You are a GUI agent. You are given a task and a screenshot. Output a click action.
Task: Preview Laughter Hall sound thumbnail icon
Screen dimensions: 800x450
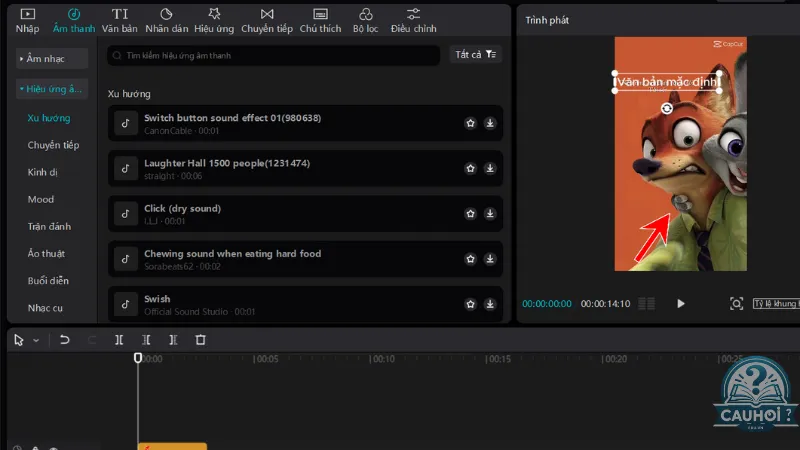point(126,168)
